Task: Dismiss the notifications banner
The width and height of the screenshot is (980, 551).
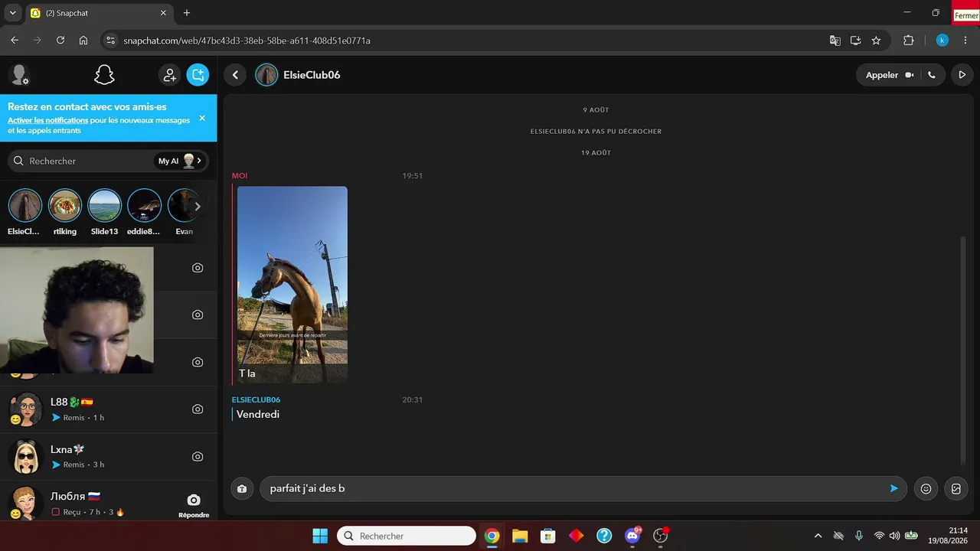Action: coord(202,118)
